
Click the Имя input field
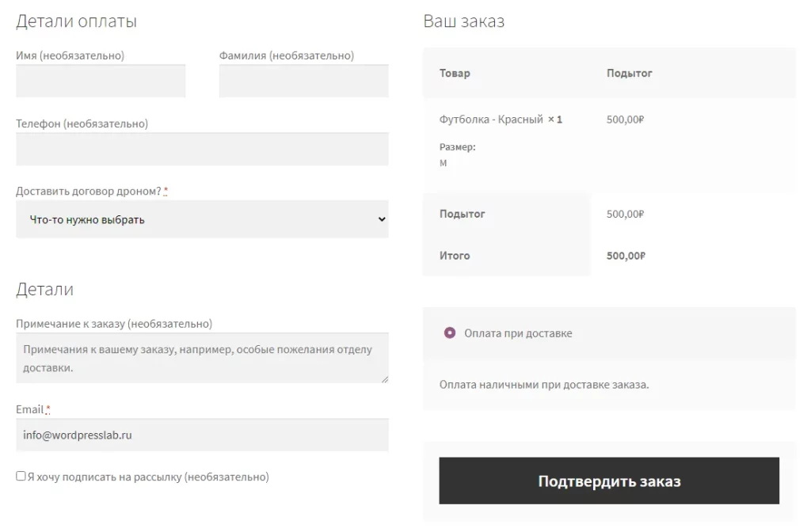101,82
